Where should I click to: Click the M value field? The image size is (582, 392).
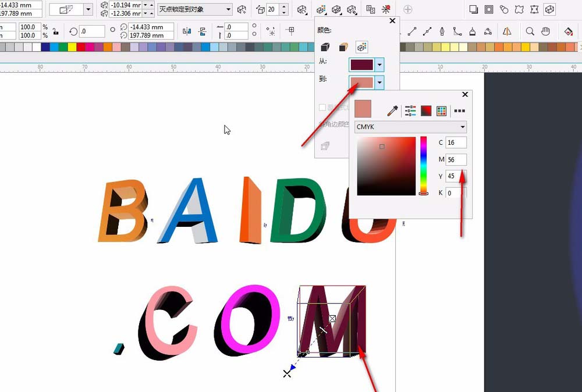(456, 159)
